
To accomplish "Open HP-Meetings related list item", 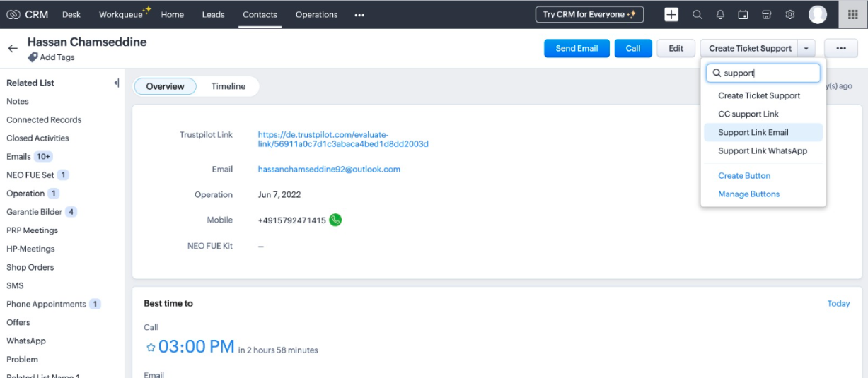I will point(30,249).
